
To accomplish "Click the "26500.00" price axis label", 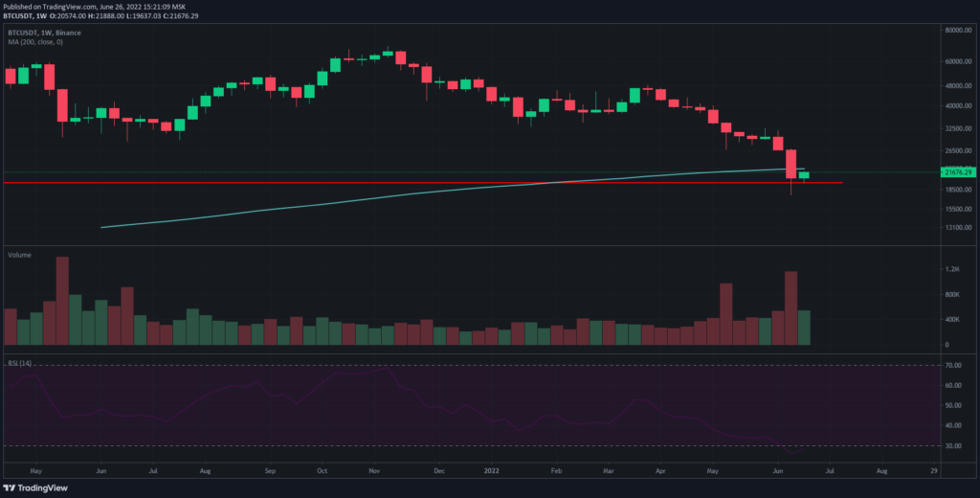I will point(960,150).
